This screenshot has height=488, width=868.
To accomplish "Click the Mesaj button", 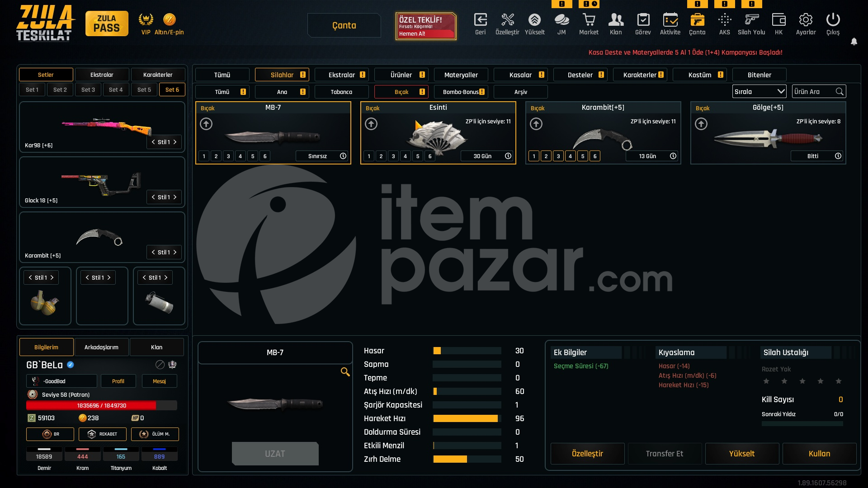I will [159, 381].
